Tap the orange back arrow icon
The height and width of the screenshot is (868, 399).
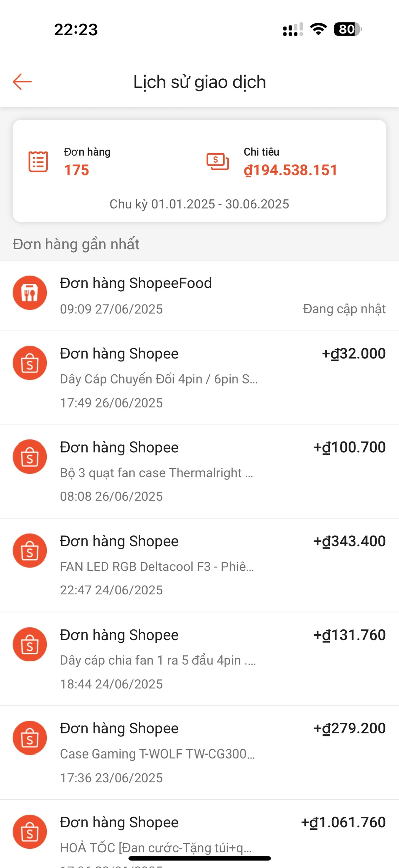click(x=22, y=82)
